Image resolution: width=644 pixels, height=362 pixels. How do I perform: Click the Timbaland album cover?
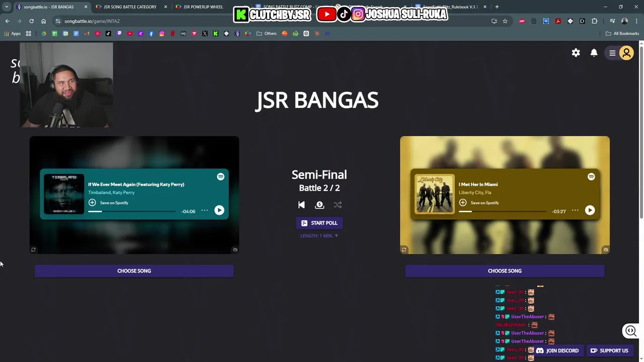pos(64,194)
